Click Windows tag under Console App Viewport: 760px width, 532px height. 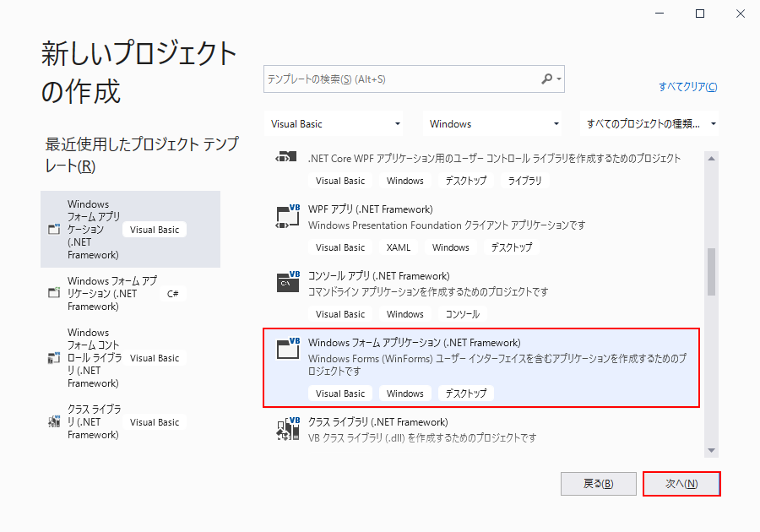405,314
